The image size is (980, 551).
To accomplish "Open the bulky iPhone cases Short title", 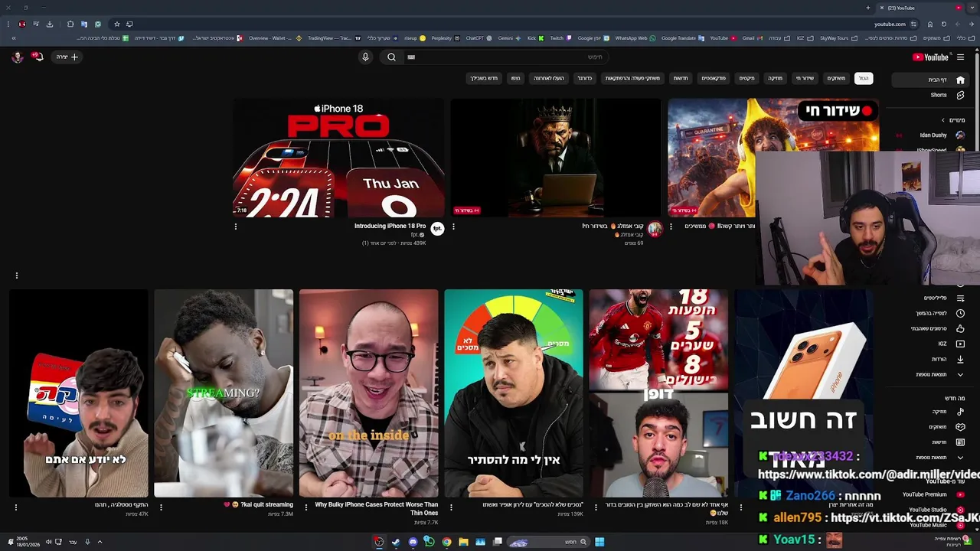I will (x=377, y=509).
